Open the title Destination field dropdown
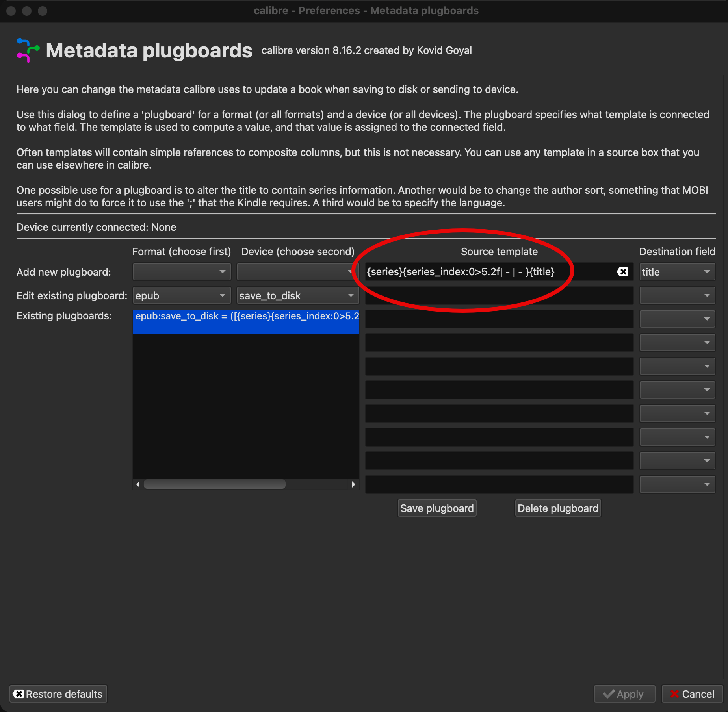 point(677,272)
